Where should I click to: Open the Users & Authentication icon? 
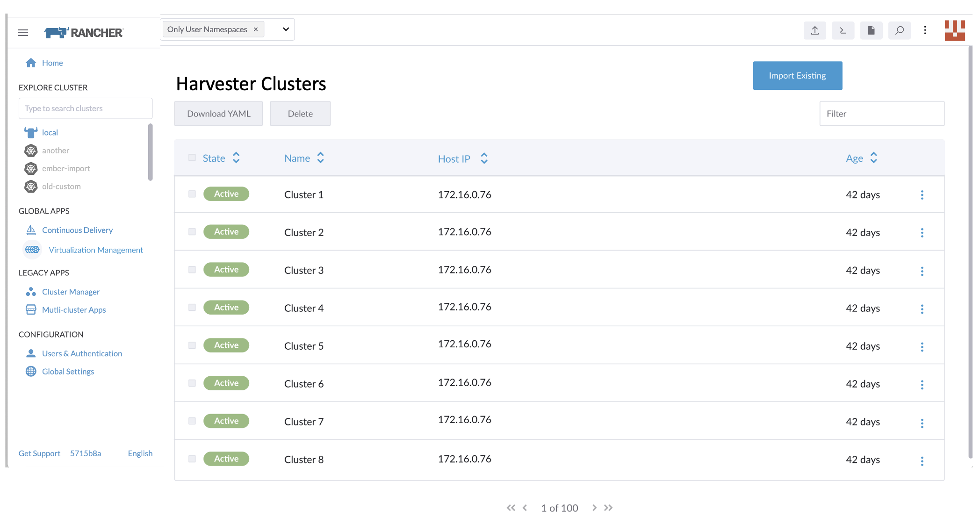tap(31, 353)
